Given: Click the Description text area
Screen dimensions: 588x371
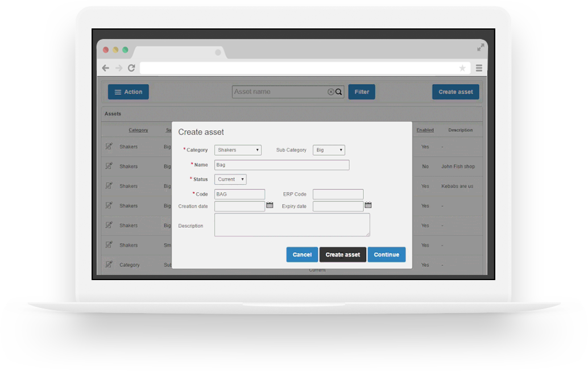Looking at the screenshot, I should [292, 225].
